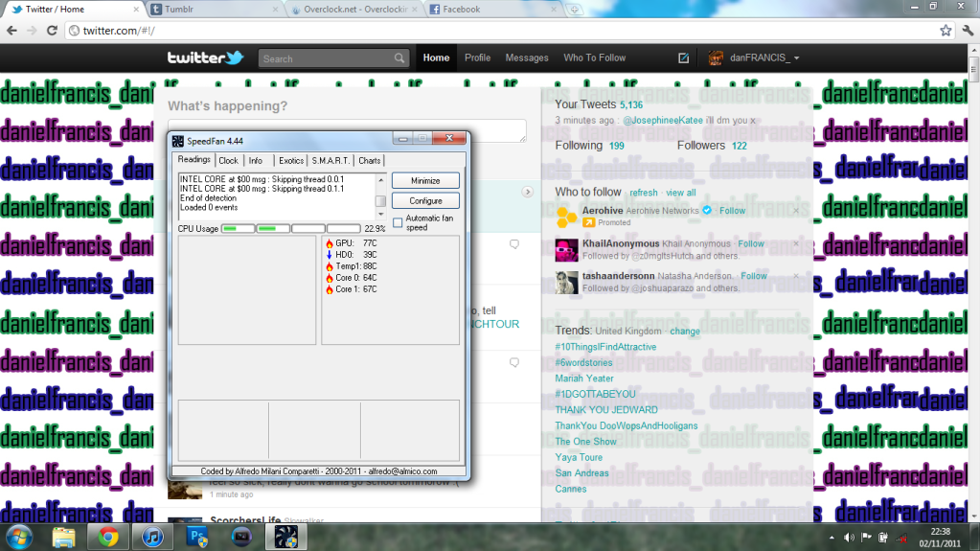Open the Aerohive profile avatar
Viewport: 980px width, 551px height.
pos(567,217)
